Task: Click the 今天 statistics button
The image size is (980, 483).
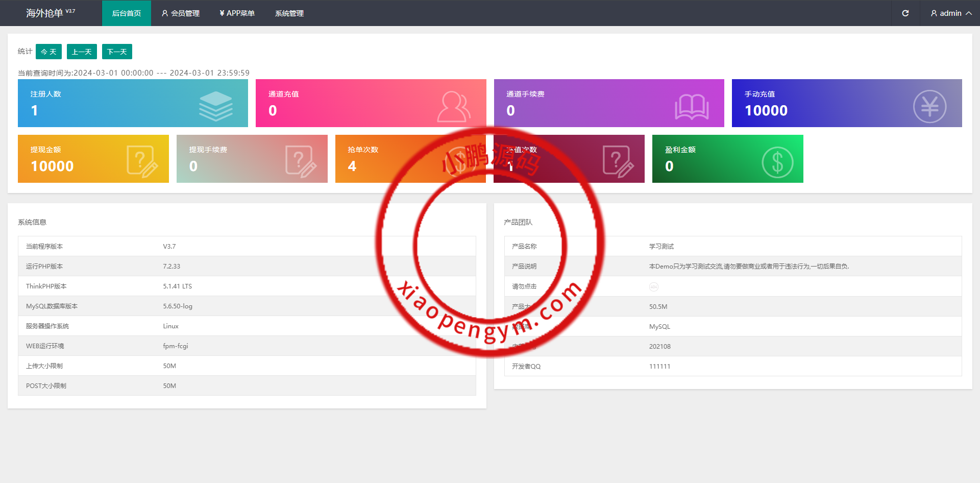Action: (48, 52)
